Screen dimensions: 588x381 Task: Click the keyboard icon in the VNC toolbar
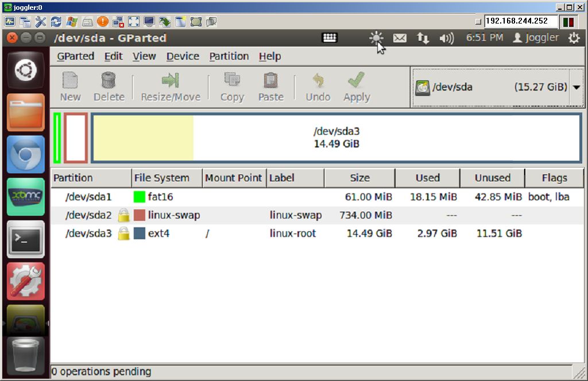click(87, 22)
